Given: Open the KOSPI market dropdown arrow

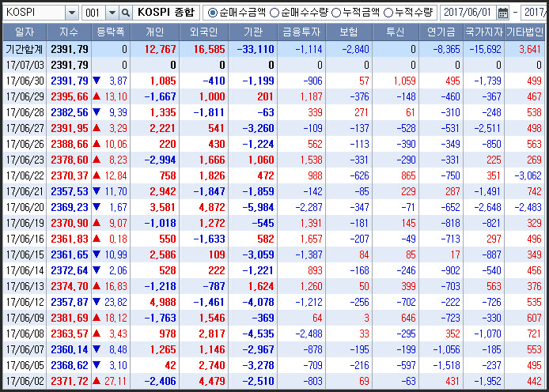Looking at the screenshot, I should pos(72,13).
